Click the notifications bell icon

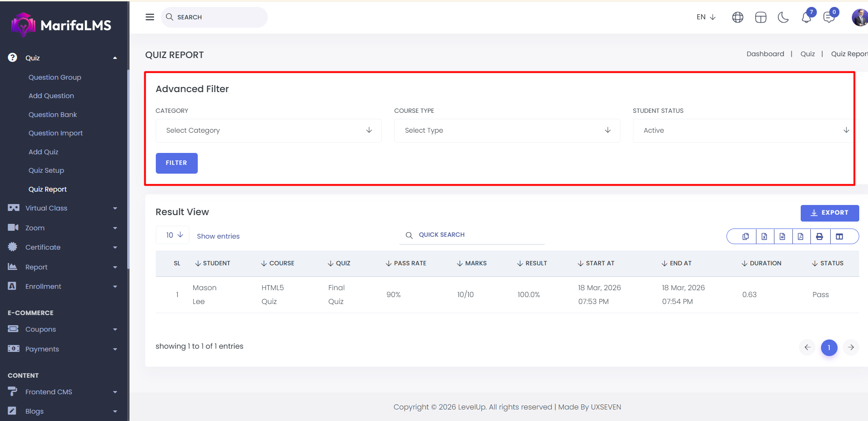[x=806, y=18]
